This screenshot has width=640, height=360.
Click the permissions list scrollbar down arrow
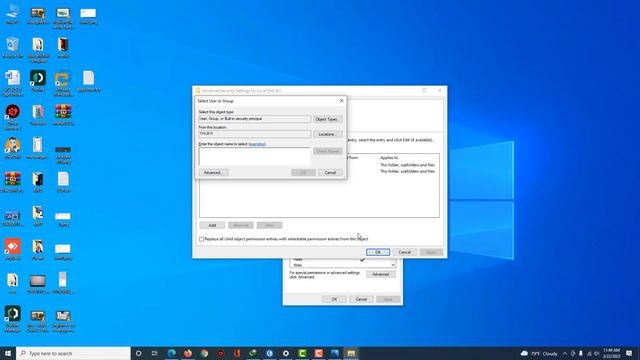(393, 265)
